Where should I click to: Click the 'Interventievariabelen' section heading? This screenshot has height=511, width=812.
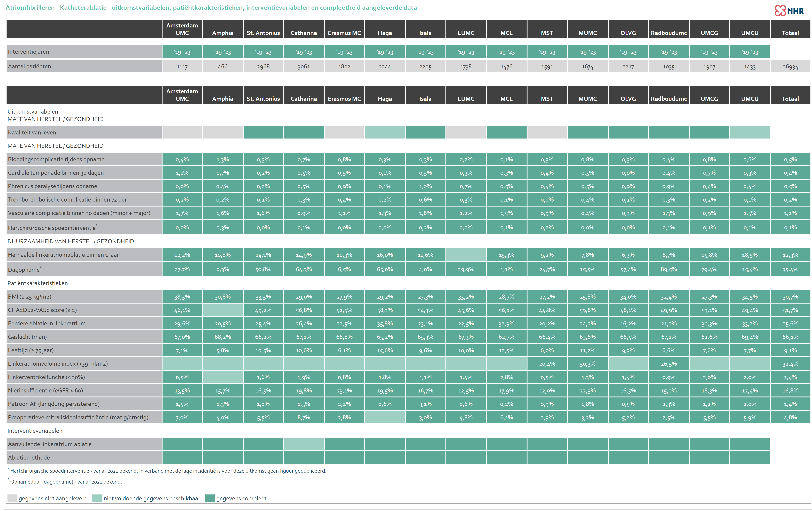click(x=35, y=430)
